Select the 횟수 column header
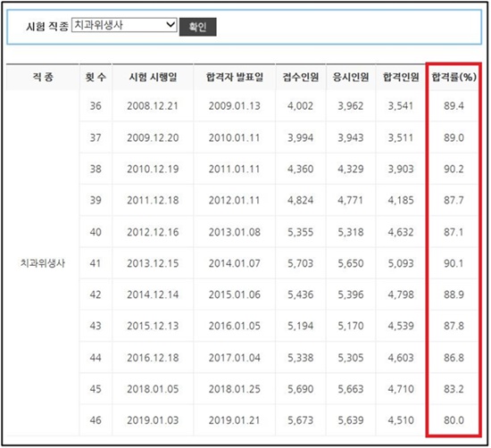491x448 pixels. [96, 77]
